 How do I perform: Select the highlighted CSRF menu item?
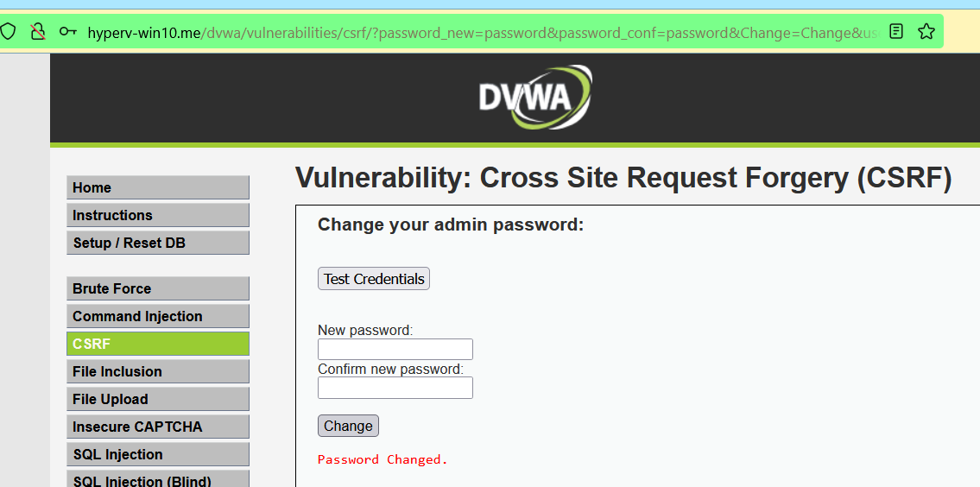pyautogui.click(x=157, y=344)
